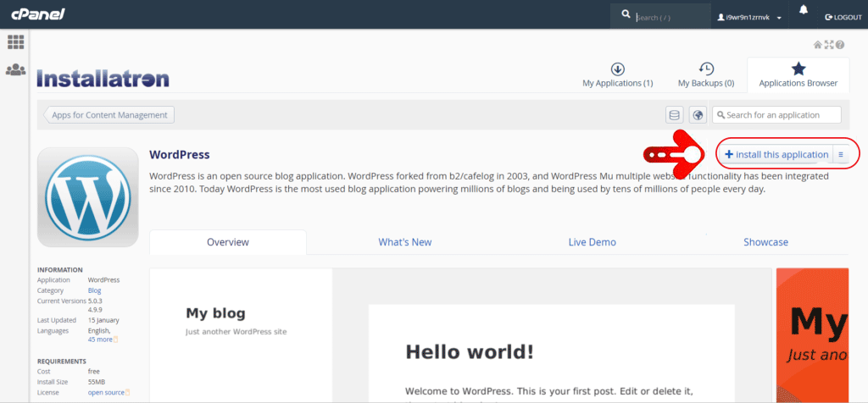Click the Installatron home icon

818,46
